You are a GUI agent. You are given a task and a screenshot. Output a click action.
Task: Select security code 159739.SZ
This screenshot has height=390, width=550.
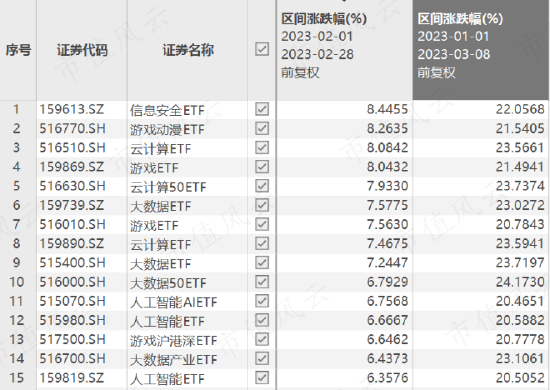point(72,205)
